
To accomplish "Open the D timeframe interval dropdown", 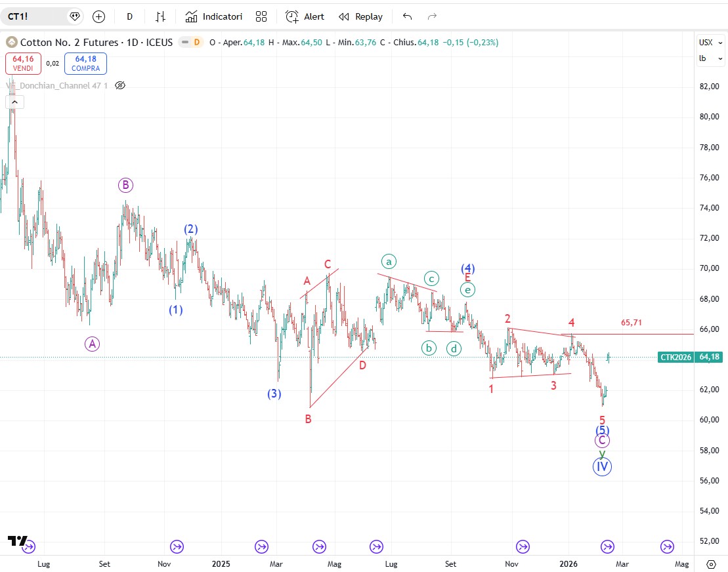I will point(129,16).
